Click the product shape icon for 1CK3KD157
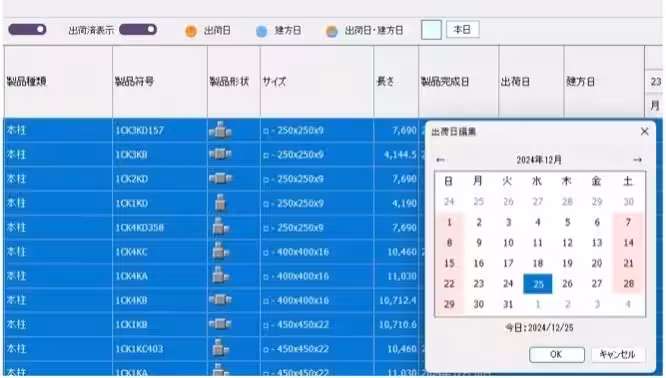 pos(220,130)
